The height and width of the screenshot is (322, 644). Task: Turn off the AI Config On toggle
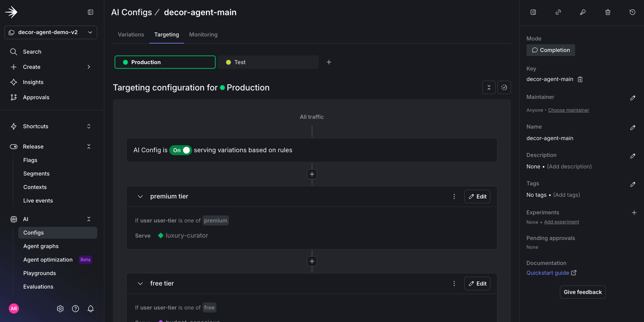pos(181,150)
